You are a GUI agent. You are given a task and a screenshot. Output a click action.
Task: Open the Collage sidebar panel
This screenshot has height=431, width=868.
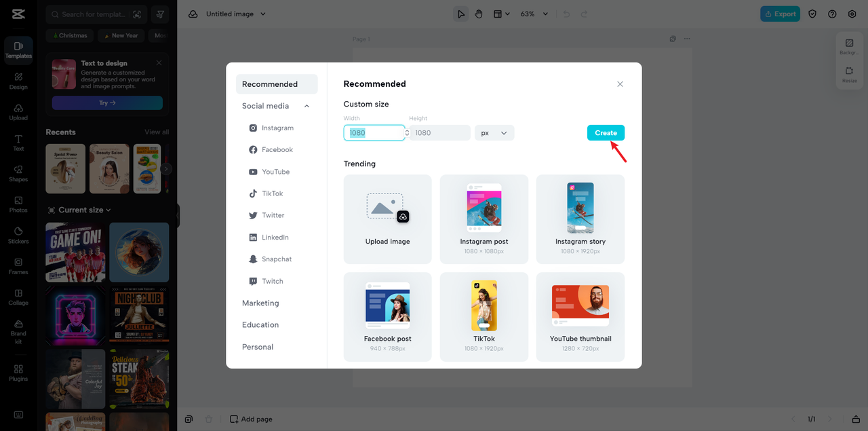pos(18,297)
